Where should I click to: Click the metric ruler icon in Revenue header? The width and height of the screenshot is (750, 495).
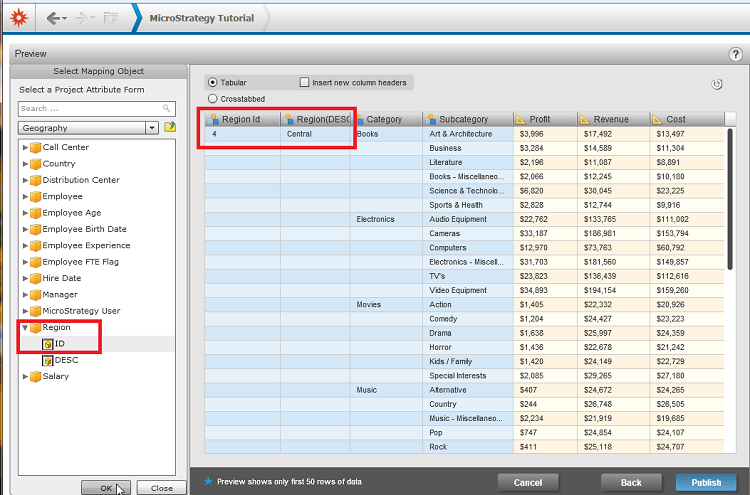click(585, 119)
